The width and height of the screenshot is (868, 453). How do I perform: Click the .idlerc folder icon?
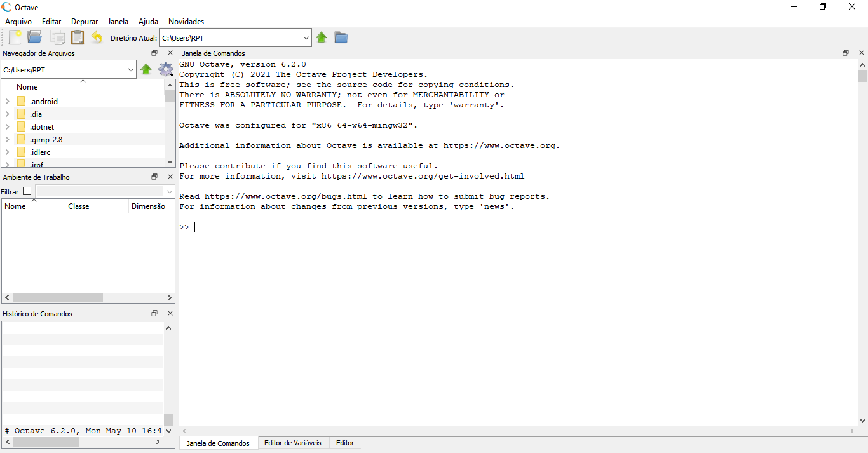(x=21, y=152)
